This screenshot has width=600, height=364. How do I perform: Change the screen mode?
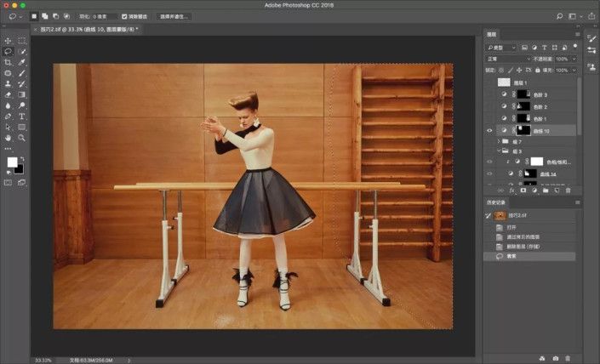(x=22, y=183)
